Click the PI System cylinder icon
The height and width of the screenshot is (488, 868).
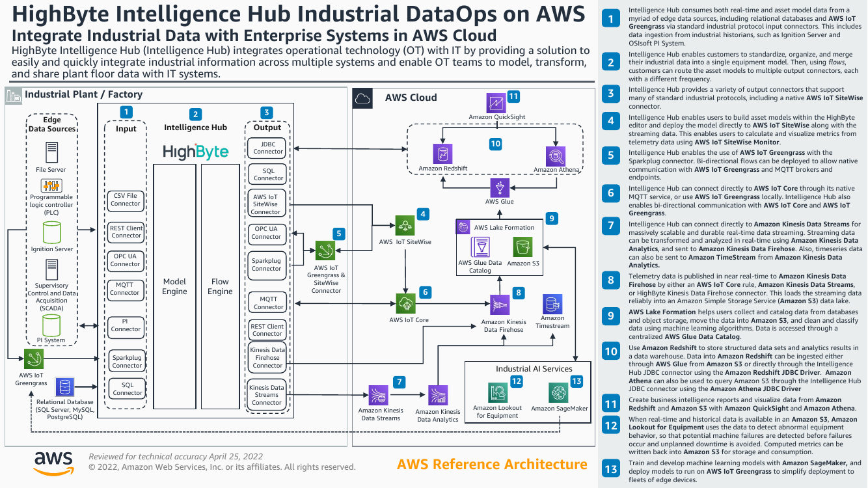pos(51,325)
